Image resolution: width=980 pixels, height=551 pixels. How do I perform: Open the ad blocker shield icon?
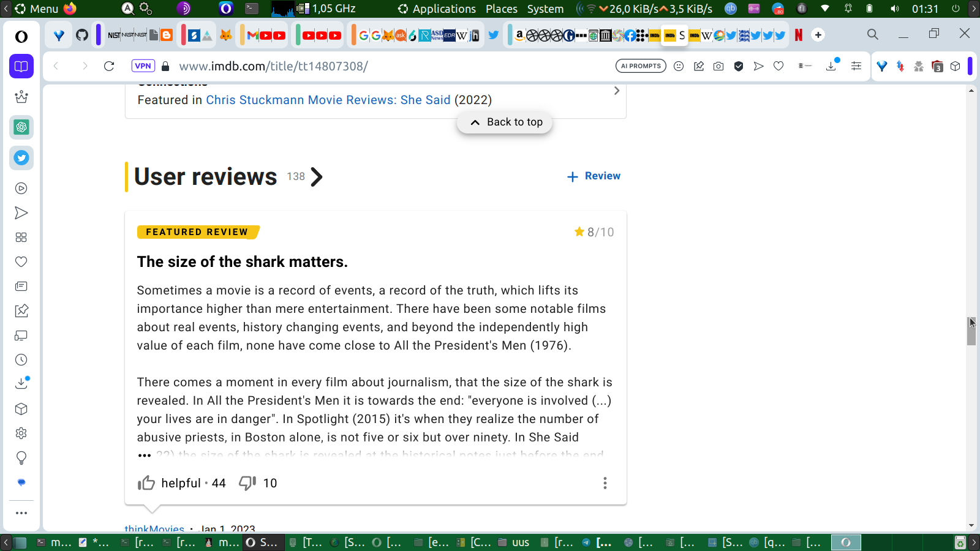tap(739, 66)
